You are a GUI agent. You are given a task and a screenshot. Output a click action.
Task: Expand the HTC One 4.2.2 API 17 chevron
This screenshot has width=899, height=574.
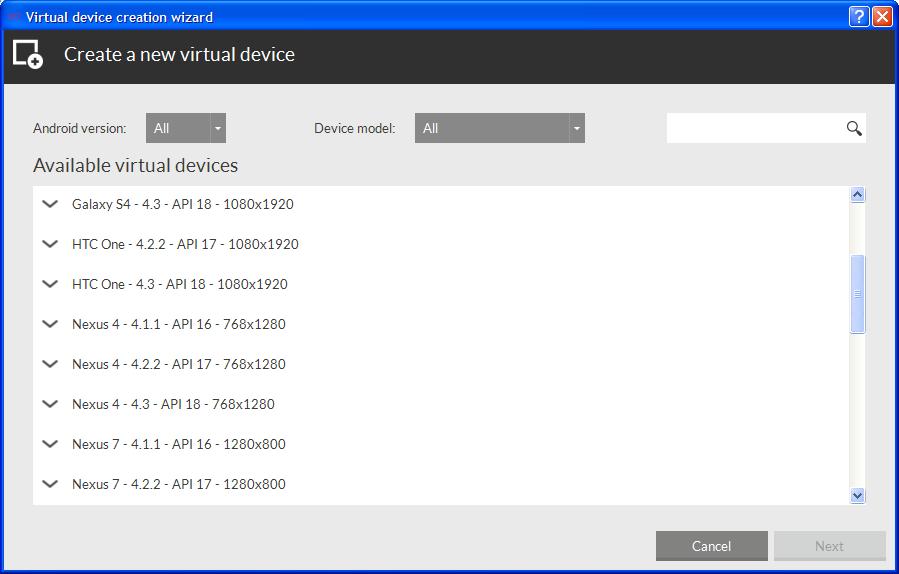coord(50,244)
